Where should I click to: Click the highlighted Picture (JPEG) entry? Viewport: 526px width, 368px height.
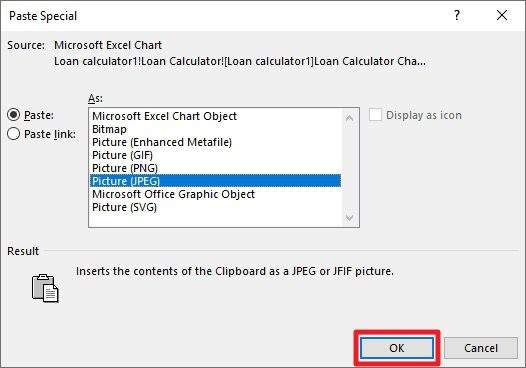click(215, 181)
